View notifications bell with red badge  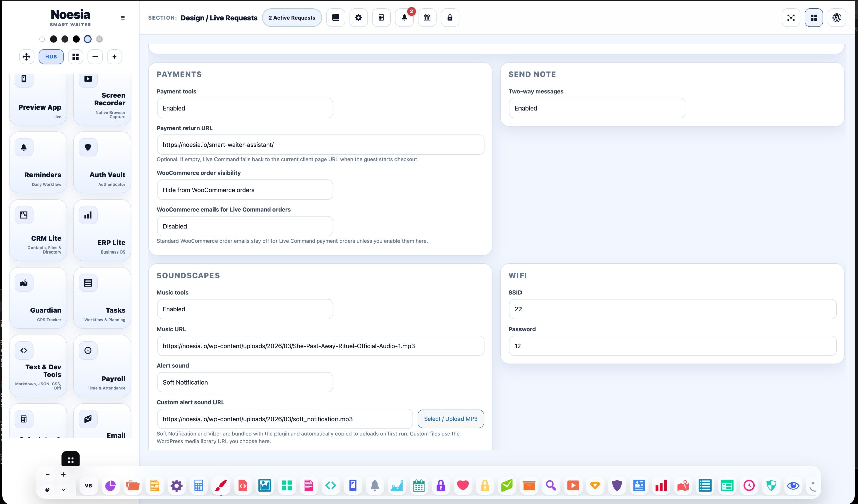[404, 18]
